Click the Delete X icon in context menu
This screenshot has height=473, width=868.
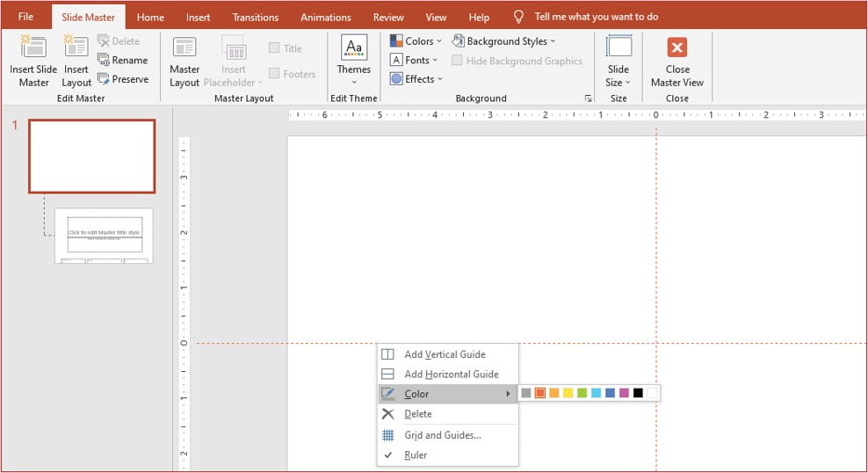pos(388,414)
